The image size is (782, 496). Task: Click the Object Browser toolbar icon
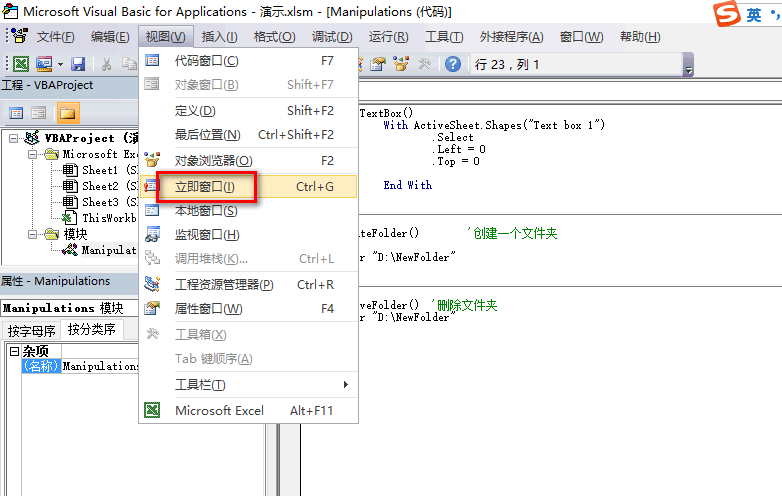(x=401, y=64)
